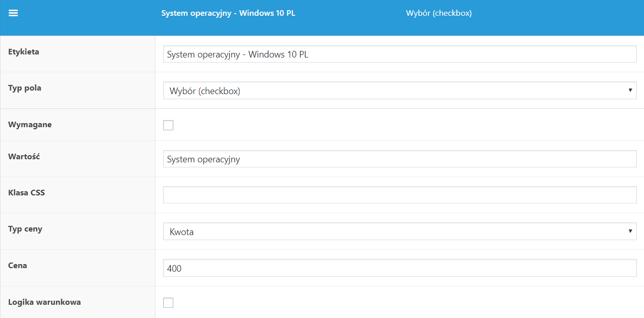Image resolution: width=644 pixels, height=318 pixels.
Task: Click into the Wartość input field
Action: pyautogui.click(x=400, y=159)
